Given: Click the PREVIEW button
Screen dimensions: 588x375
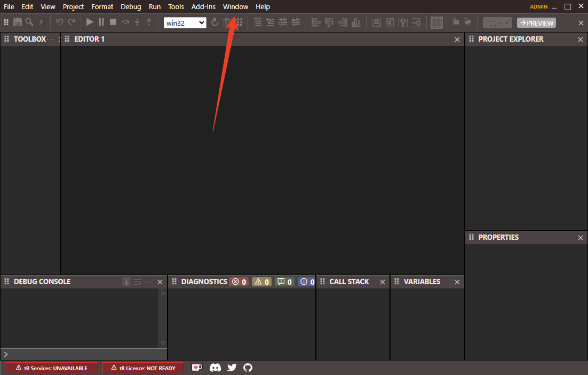Looking at the screenshot, I should [x=536, y=23].
